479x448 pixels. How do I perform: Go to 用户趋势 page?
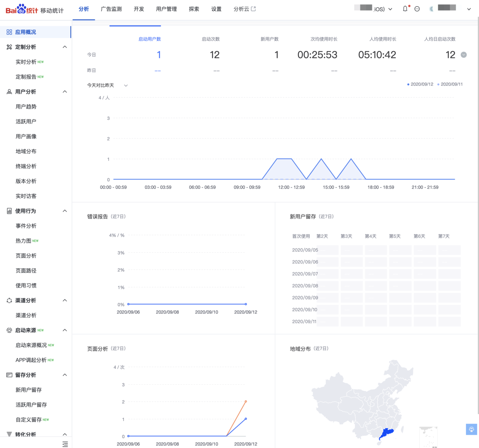26,107
